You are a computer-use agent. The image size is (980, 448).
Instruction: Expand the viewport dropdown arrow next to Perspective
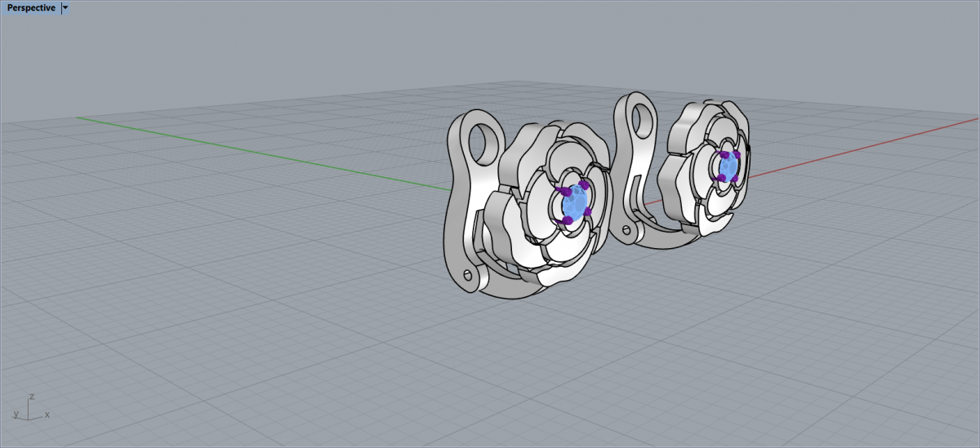65,7
